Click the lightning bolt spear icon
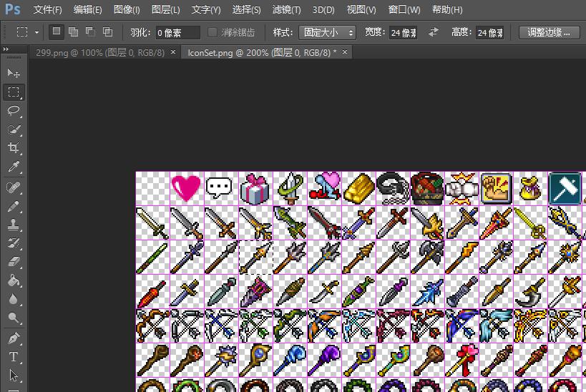The width and height of the screenshot is (586, 392). point(462,257)
